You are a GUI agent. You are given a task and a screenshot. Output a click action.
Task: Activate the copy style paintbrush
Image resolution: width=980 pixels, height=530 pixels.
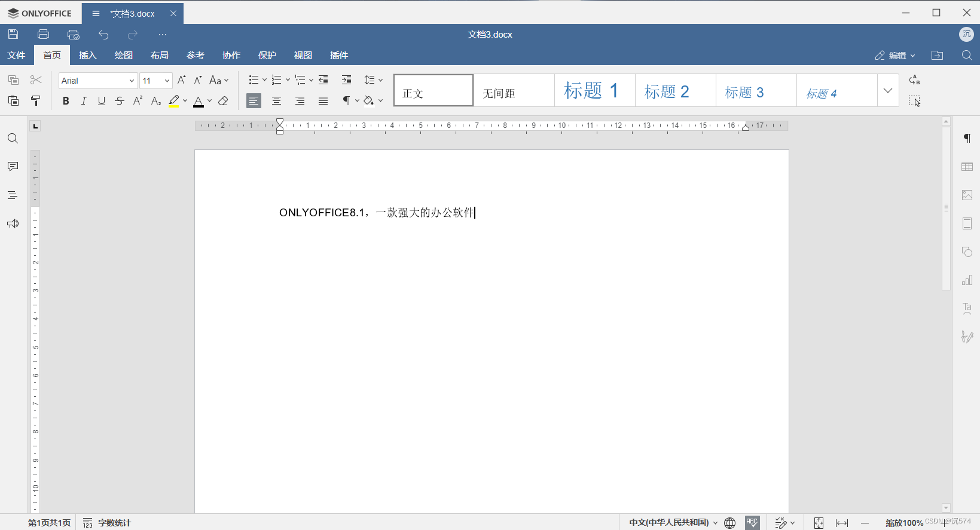(36, 100)
